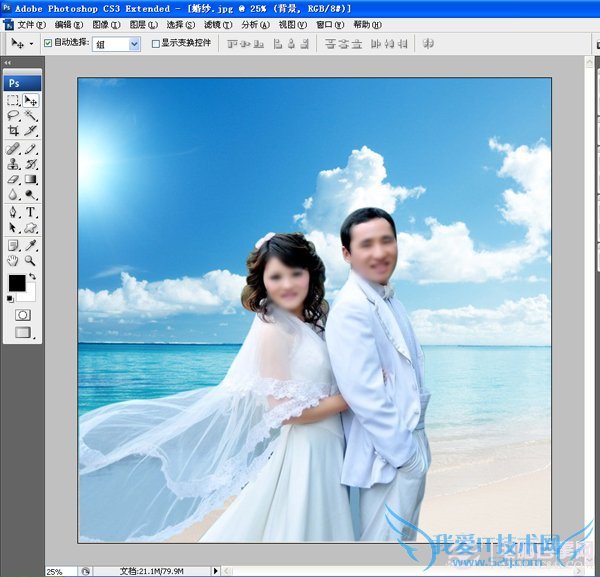Toggle Quick Mask mode
Screen dimensions: 600x577
pos(22,314)
